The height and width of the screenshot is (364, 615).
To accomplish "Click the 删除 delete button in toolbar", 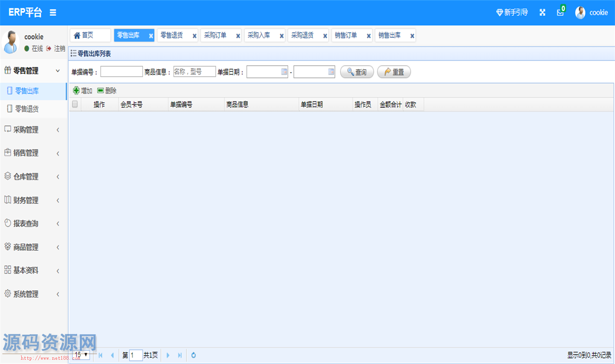I will 107,91.
